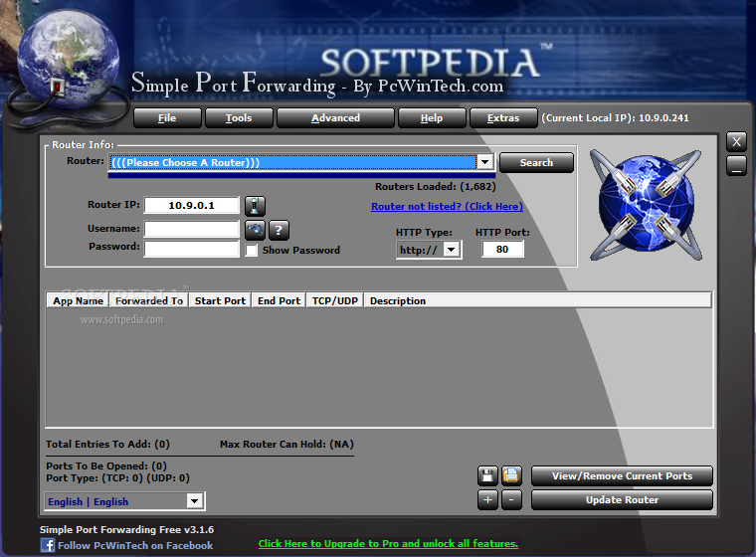Click the open file folder icon

click(511, 475)
